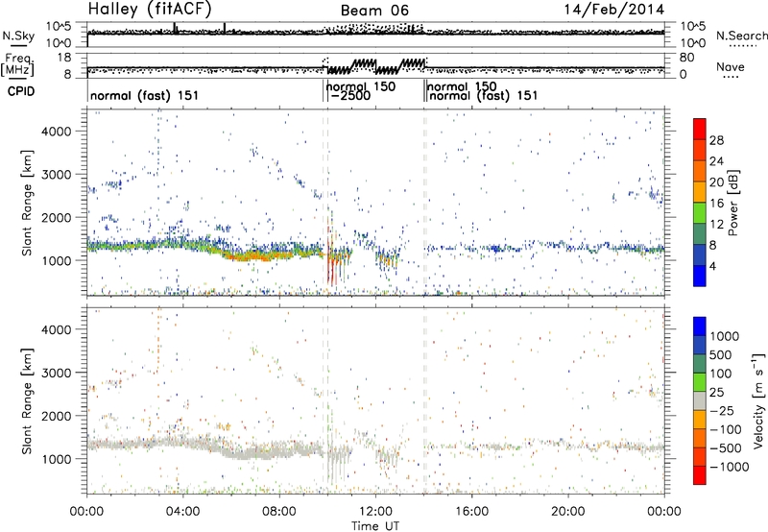Pick the light green Power segment between 12 and 16
The width and height of the screenshot is (768, 532).
tap(700, 213)
